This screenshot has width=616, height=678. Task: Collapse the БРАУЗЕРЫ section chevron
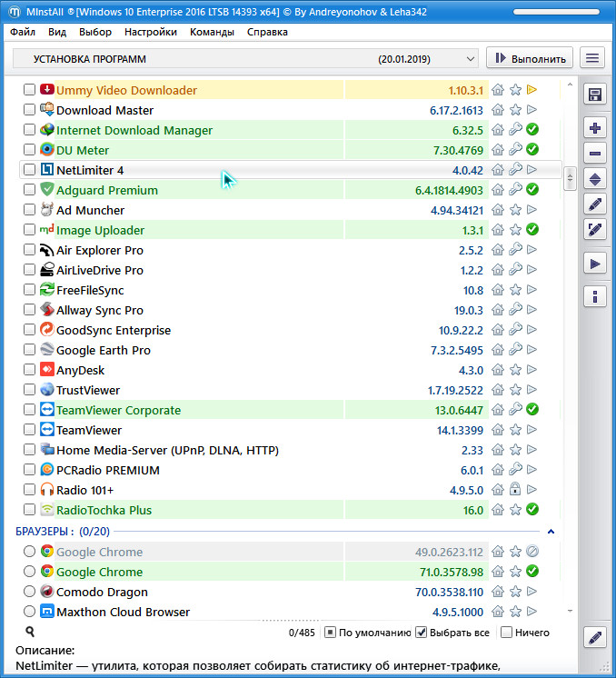(x=551, y=532)
